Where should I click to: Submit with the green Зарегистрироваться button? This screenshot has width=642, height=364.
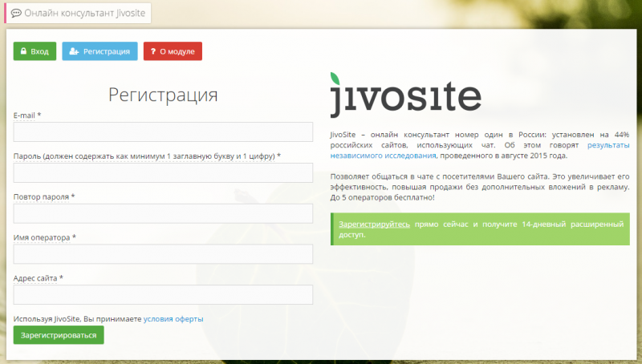pos(59,335)
